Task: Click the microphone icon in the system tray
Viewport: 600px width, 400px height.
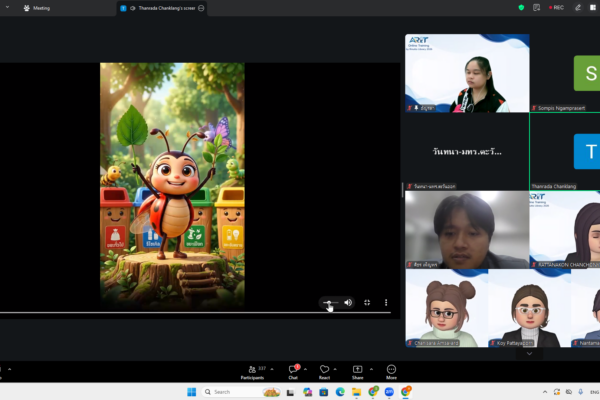Action: pos(581,392)
